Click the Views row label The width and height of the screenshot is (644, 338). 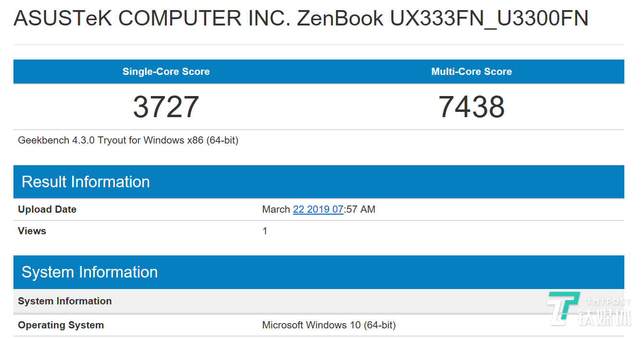32,231
